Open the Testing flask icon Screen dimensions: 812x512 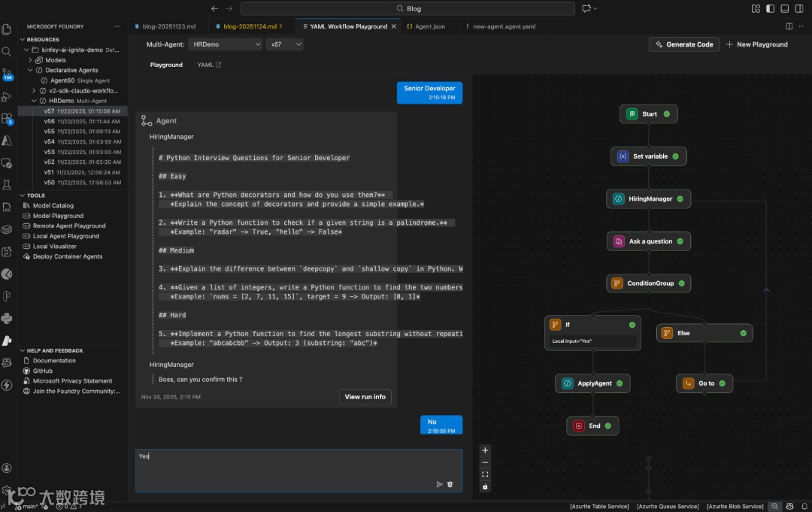pos(7,185)
